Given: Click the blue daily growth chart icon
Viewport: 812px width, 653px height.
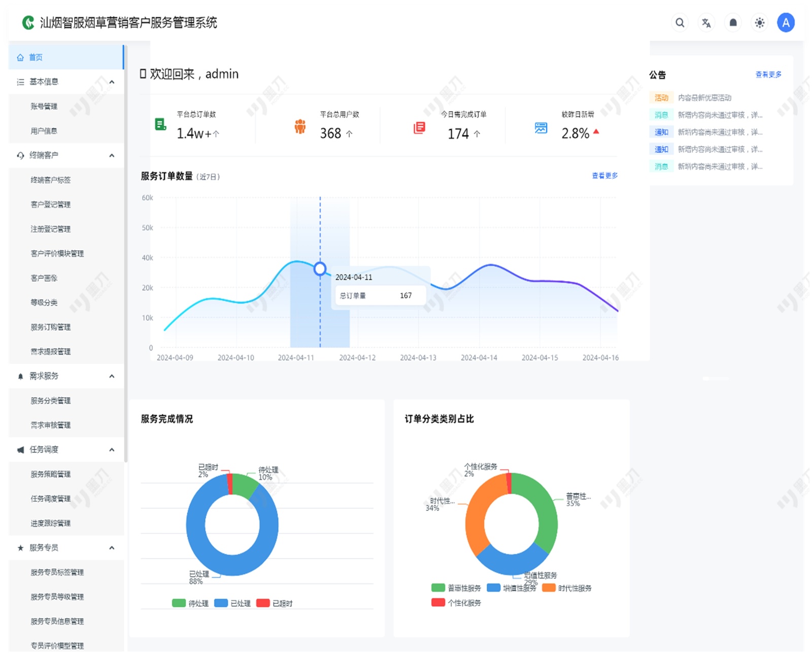Looking at the screenshot, I should pos(541,127).
